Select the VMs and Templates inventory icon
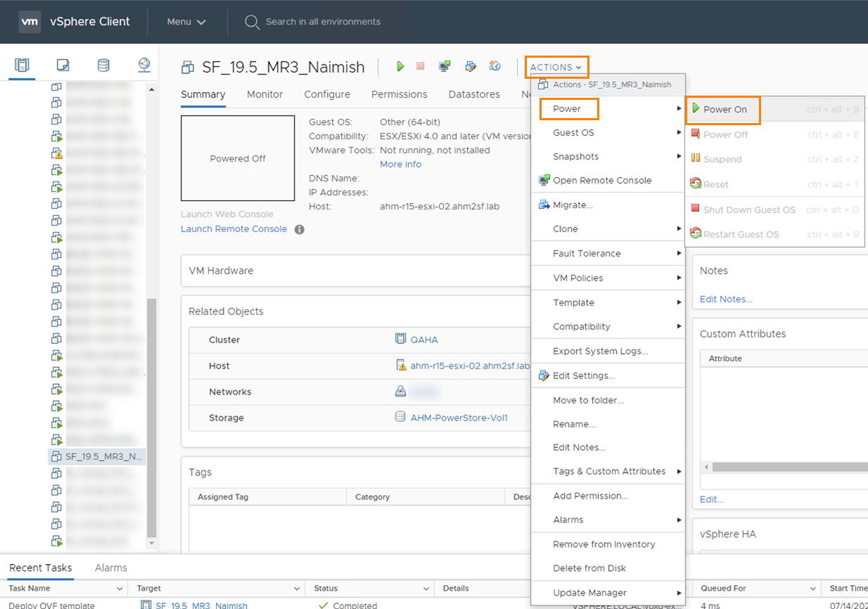868x609 pixels. click(63, 64)
